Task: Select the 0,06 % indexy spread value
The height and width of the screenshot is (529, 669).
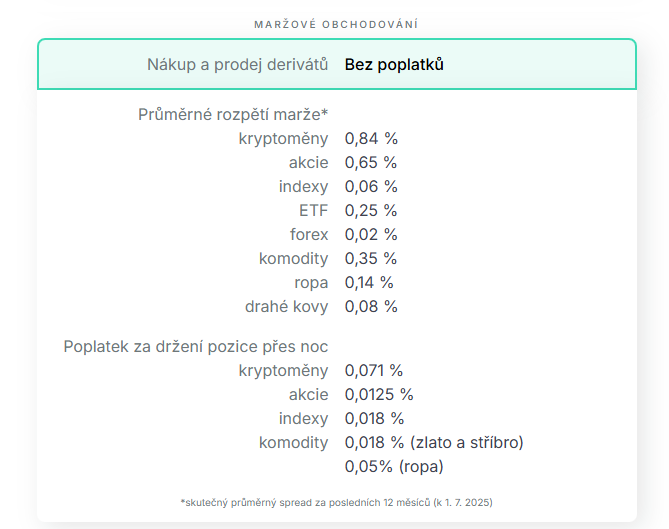Action: [x=371, y=186]
